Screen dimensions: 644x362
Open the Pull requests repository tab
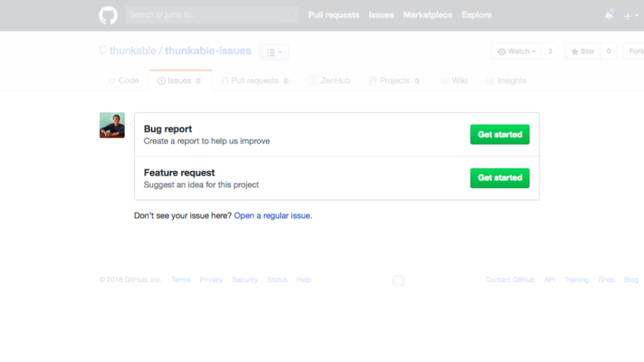(x=254, y=80)
